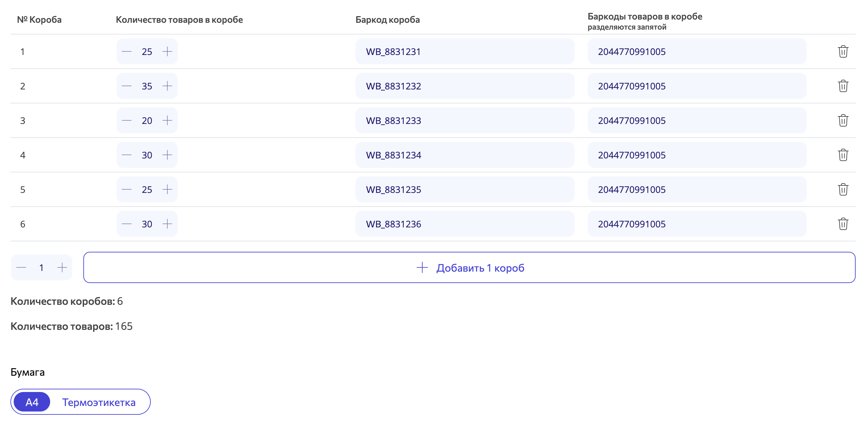The width and height of the screenshot is (868, 432).
Task: Click minus for box 5 quantity
Action: tap(126, 189)
